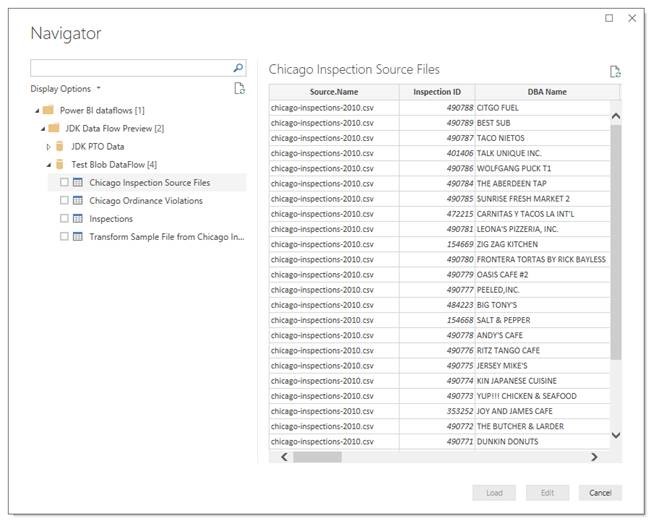The image size is (659, 526).
Task: Check the Transform Sample File checkbox
Action: coord(64,237)
